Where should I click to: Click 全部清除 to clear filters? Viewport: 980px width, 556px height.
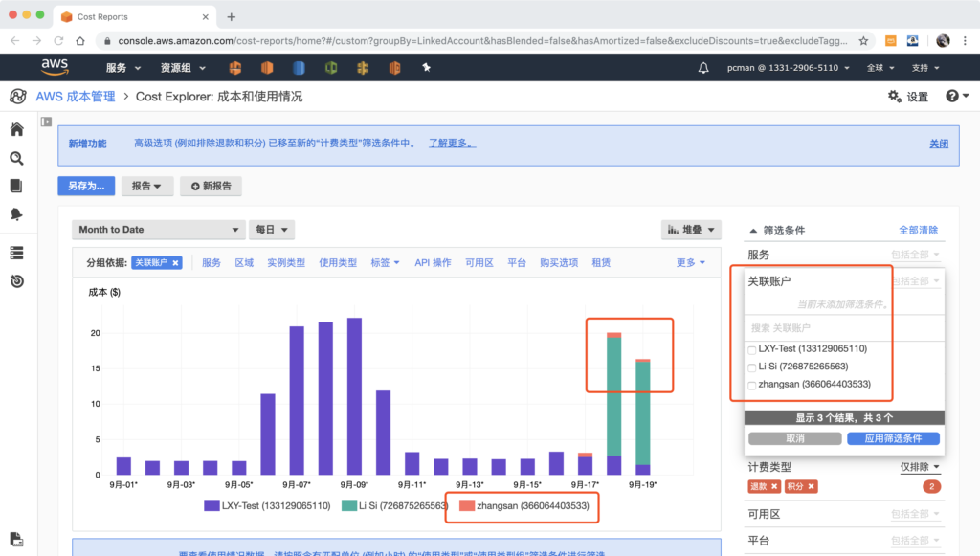[918, 230]
